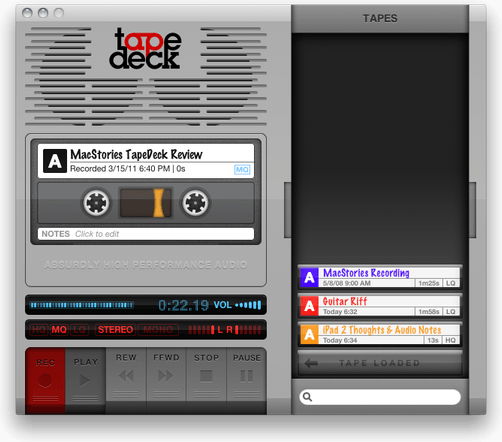The width and height of the screenshot is (502, 442).
Task: Adjust the VOL volume bars
Action: tap(248, 305)
